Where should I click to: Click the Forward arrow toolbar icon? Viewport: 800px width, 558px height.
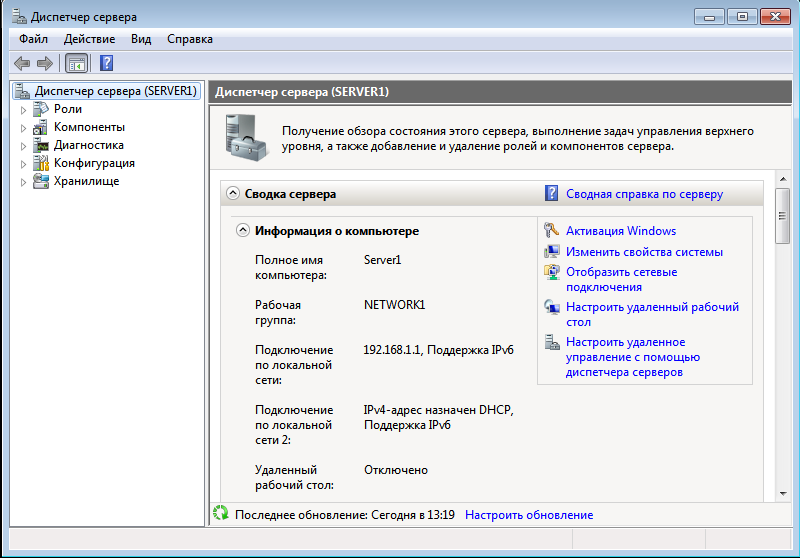pos(45,64)
